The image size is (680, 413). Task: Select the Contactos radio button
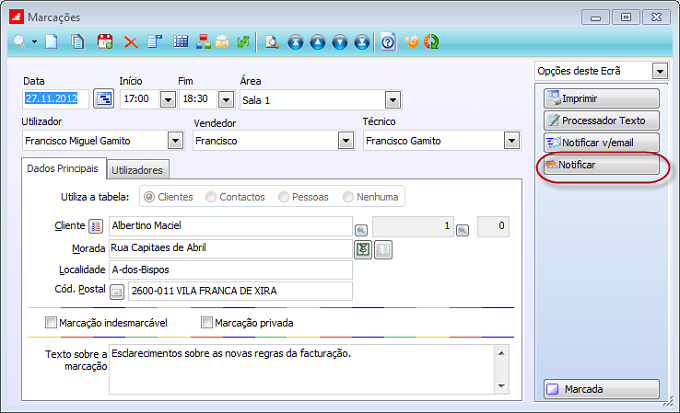click(212, 197)
